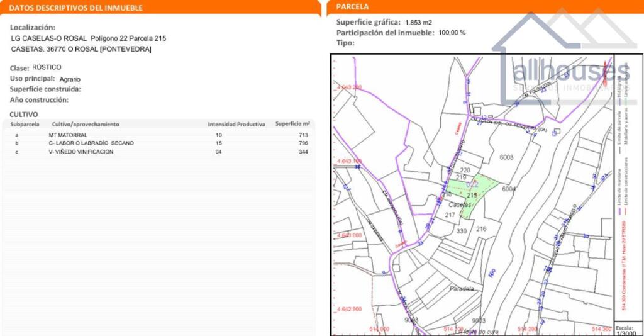This screenshot has width=644, height=336.
Task: Select the 'Clase:' label
Action: [19, 68]
